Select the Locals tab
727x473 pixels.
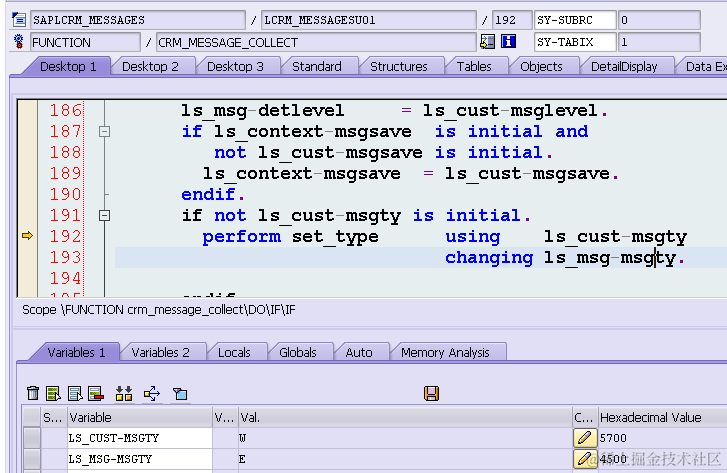pyautogui.click(x=234, y=352)
